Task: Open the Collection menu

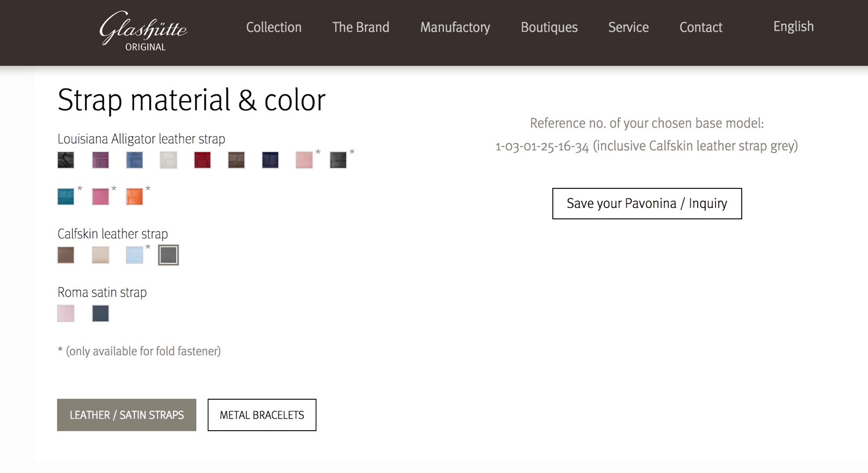Action: 274,27
